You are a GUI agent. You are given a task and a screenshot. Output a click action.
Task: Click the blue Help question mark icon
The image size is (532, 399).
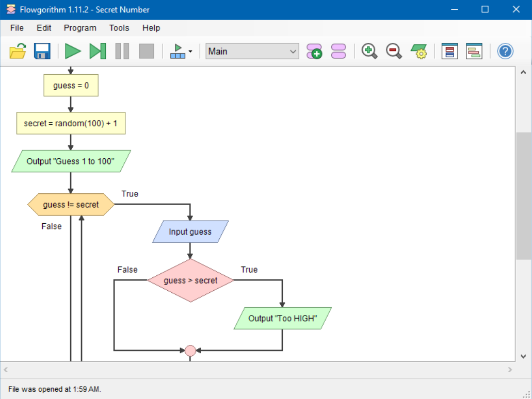point(505,51)
